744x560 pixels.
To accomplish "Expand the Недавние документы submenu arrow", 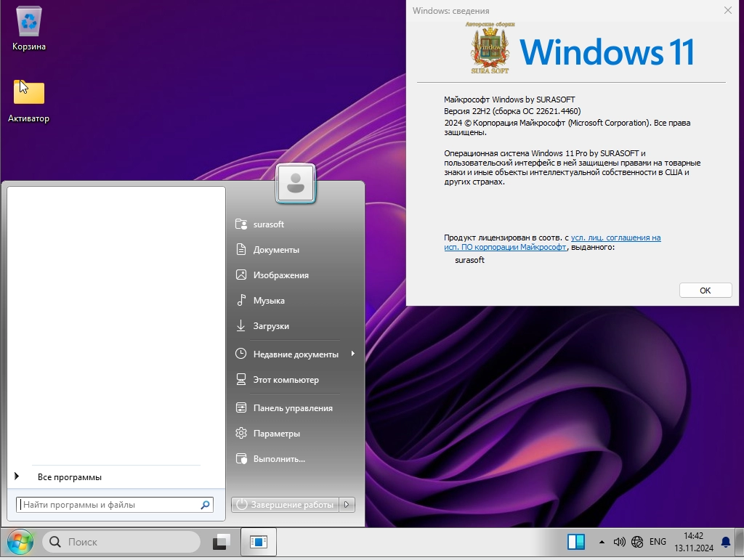I will pyautogui.click(x=352, y=354).
